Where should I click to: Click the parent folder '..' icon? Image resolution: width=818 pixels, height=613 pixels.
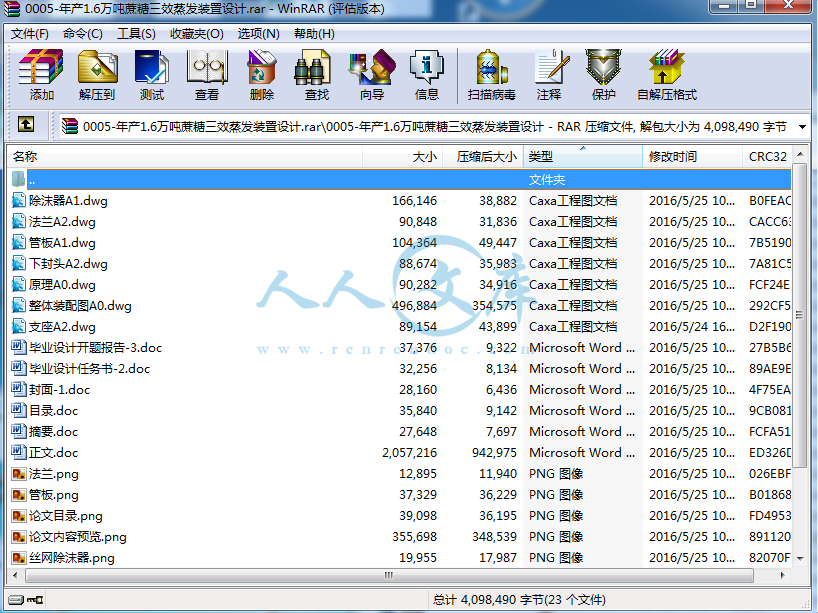pyautogui.click(x=18, y=179)
